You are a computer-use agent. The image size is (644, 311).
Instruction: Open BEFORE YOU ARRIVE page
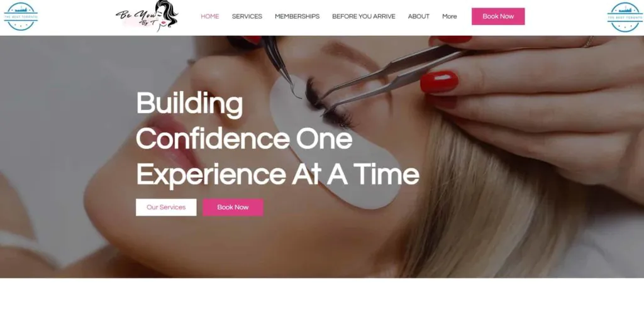[x=364, y=16]
